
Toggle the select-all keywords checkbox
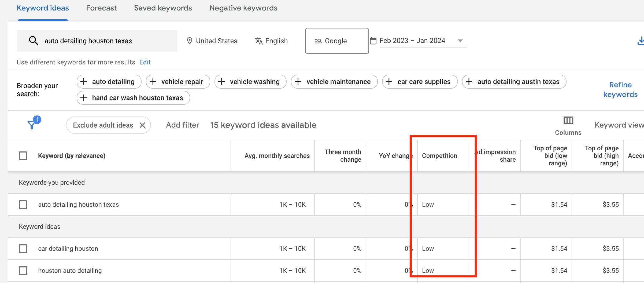pyautogui.click(x=23, y=156)
